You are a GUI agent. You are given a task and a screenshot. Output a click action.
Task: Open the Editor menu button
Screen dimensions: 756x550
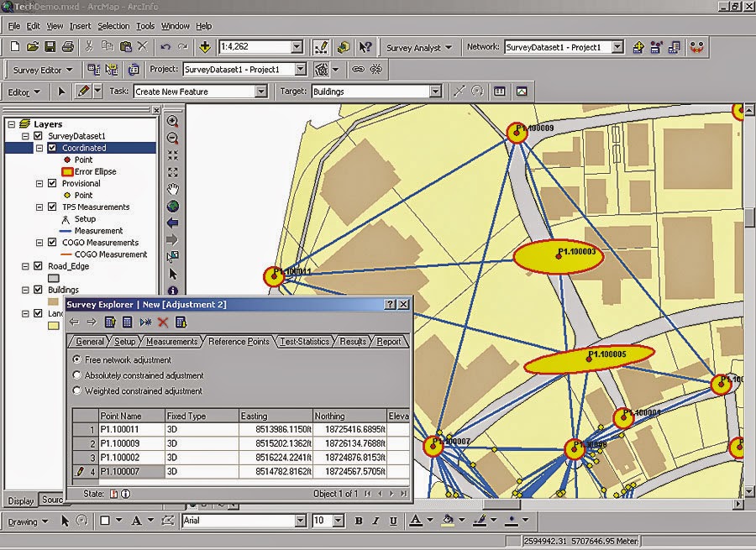tap(24, 92)
